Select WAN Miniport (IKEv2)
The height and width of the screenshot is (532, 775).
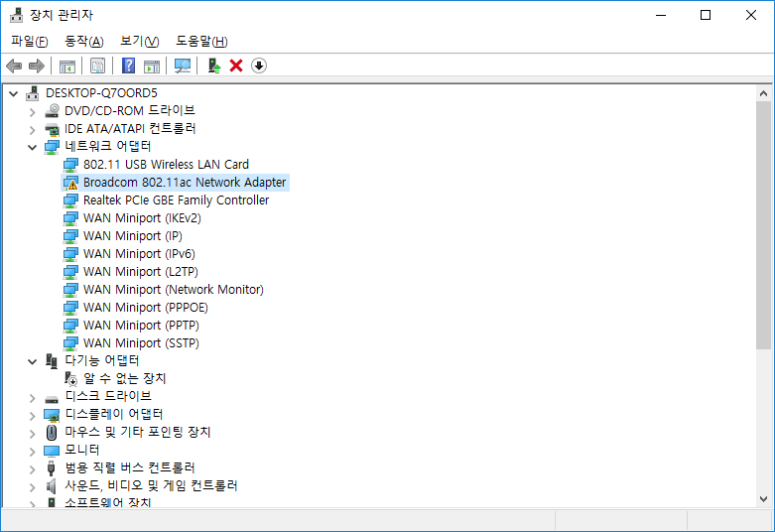click(142, 218)
